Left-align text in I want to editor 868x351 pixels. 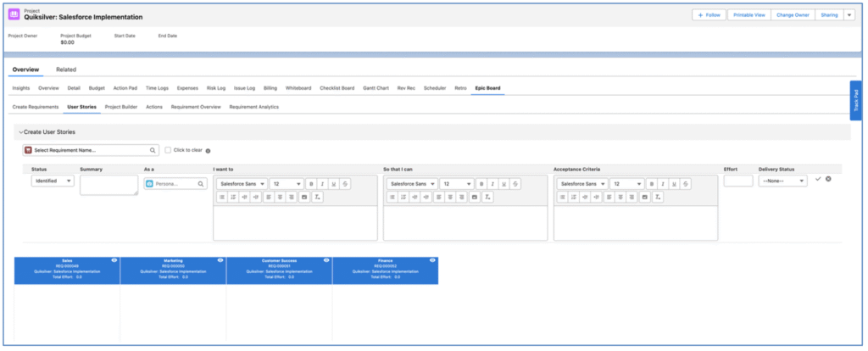point(269,197)
